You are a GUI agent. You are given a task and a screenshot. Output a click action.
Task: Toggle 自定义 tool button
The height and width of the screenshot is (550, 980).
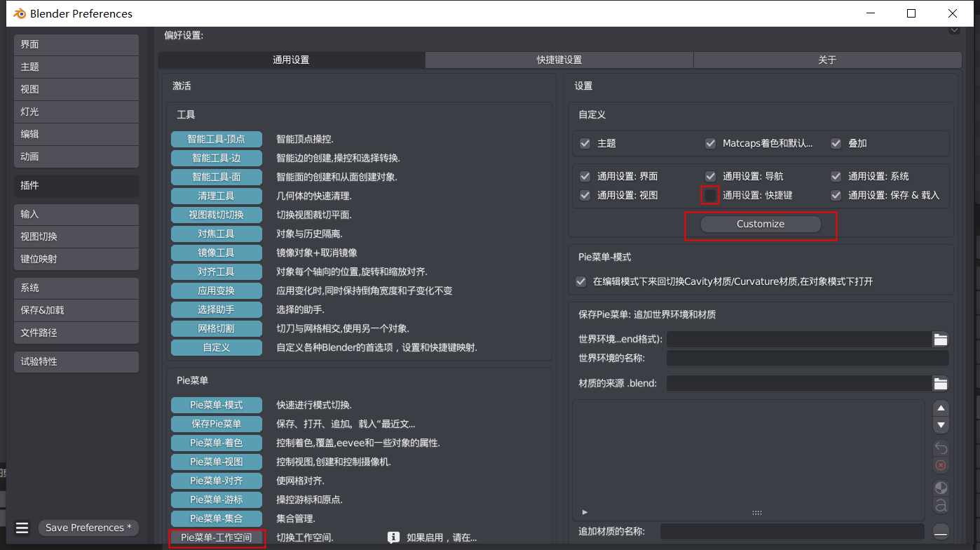click(x=217, y=347)
